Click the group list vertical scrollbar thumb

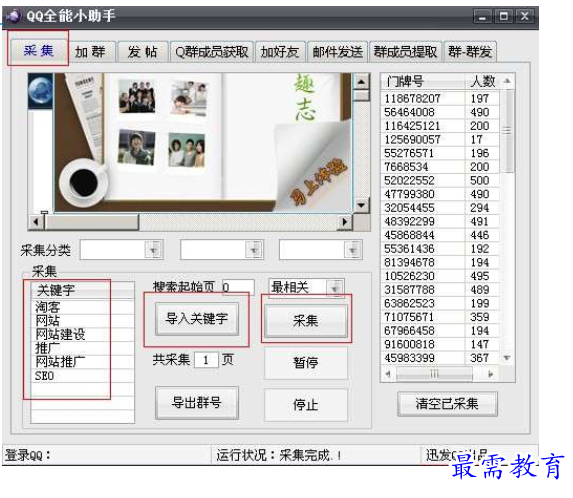(x=507, y=131)
